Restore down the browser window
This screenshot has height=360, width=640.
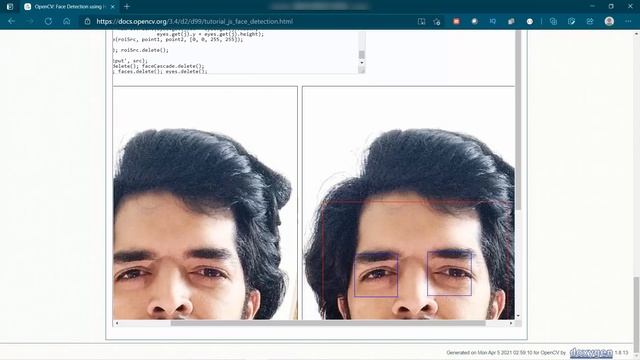click(611, 7)
